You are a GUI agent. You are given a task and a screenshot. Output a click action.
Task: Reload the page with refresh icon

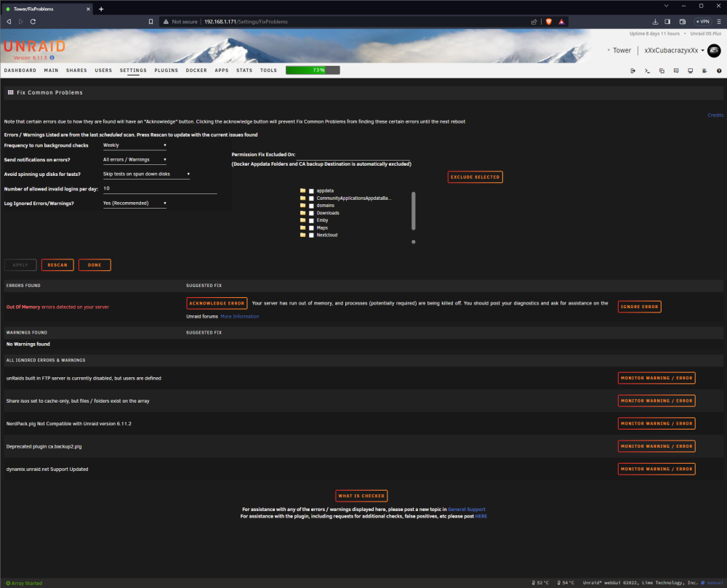(x=33, y=22)
